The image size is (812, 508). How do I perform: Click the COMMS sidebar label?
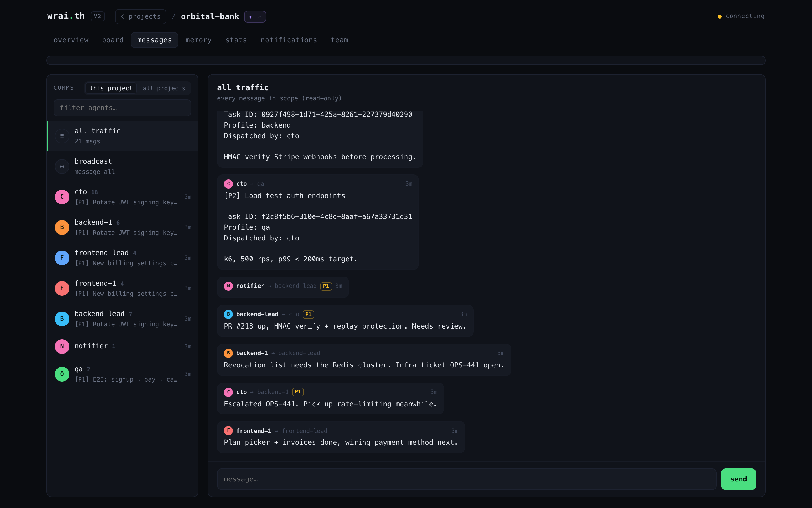(x=64, y=88)
